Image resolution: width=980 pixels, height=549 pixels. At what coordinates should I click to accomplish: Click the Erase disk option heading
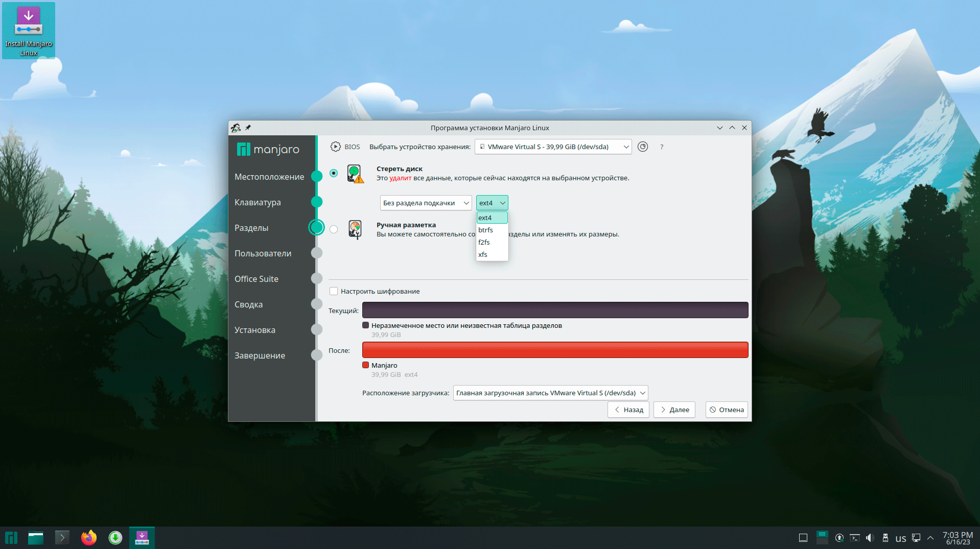[x=400, y=169]
